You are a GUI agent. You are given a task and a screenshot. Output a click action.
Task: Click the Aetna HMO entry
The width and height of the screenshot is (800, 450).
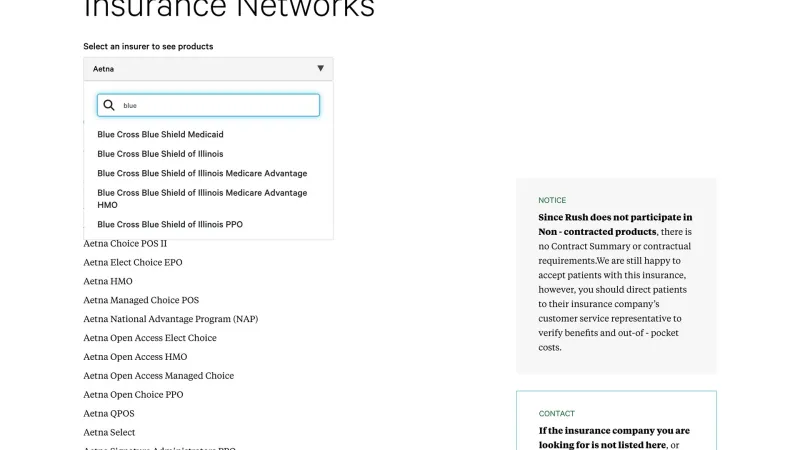pyautogui.click(x=108, y=281)
